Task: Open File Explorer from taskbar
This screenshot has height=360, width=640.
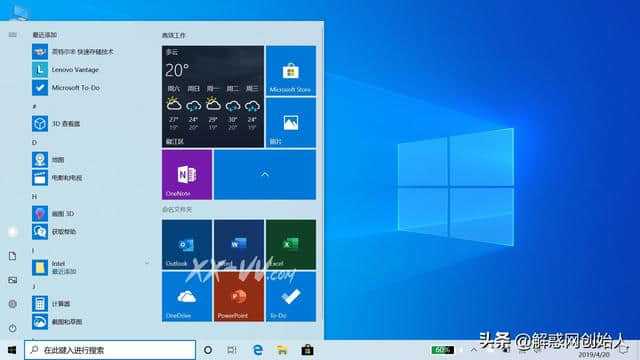Action: (x=282, y=350)
